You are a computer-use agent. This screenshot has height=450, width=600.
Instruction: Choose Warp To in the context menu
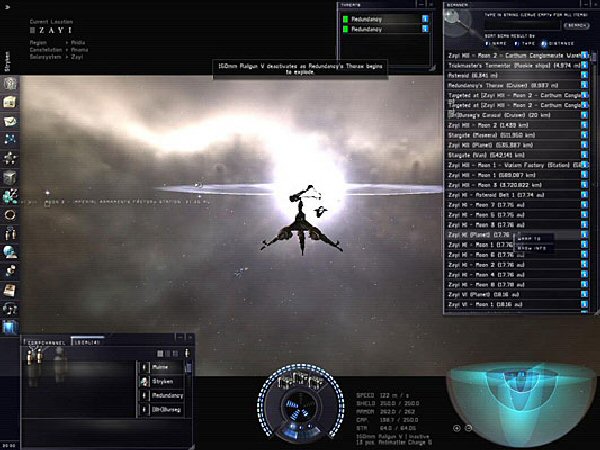pos(535,238)
